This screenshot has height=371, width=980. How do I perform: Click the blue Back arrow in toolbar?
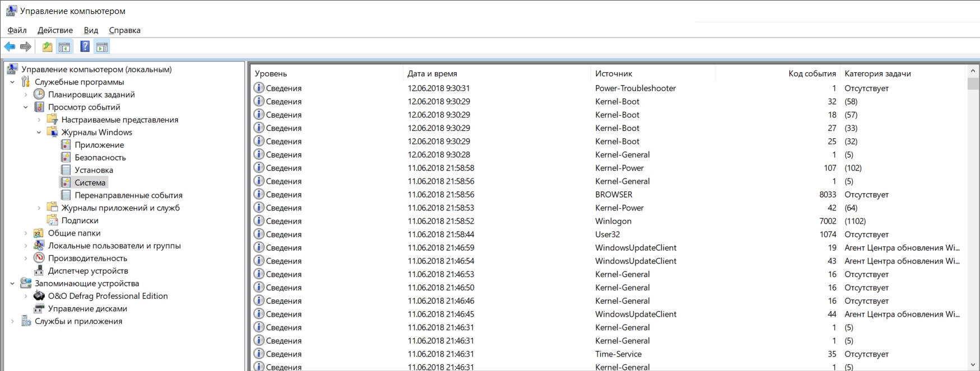point(10,47)
